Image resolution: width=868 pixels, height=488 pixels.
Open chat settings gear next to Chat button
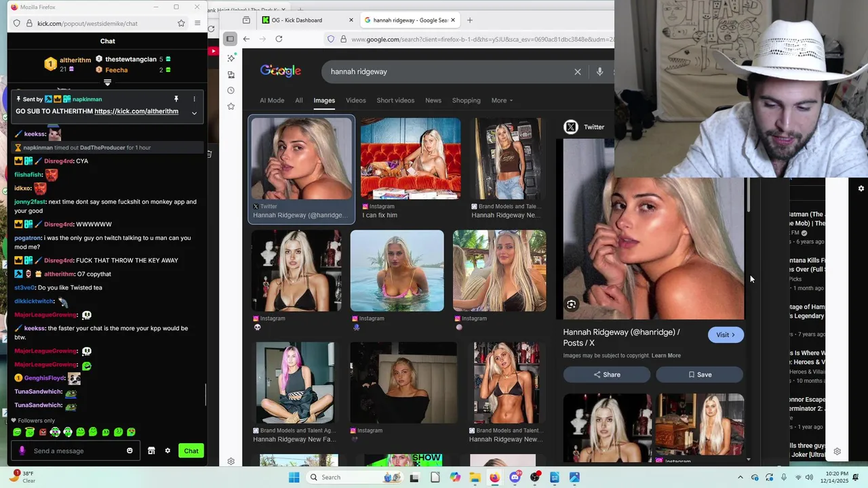tap(167, 451)
